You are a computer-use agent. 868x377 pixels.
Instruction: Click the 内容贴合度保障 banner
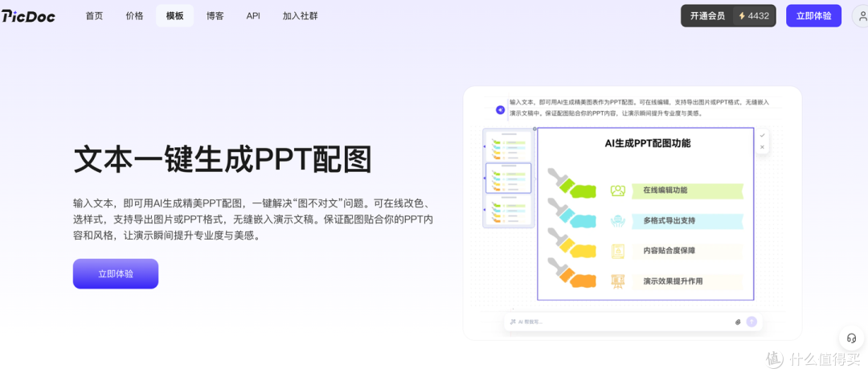(x=687, y=251)
